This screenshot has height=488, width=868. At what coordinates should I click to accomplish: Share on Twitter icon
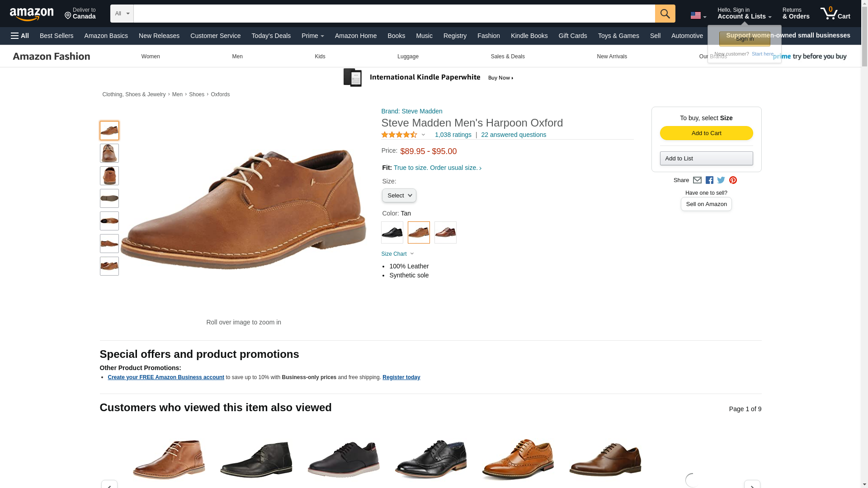721,180
